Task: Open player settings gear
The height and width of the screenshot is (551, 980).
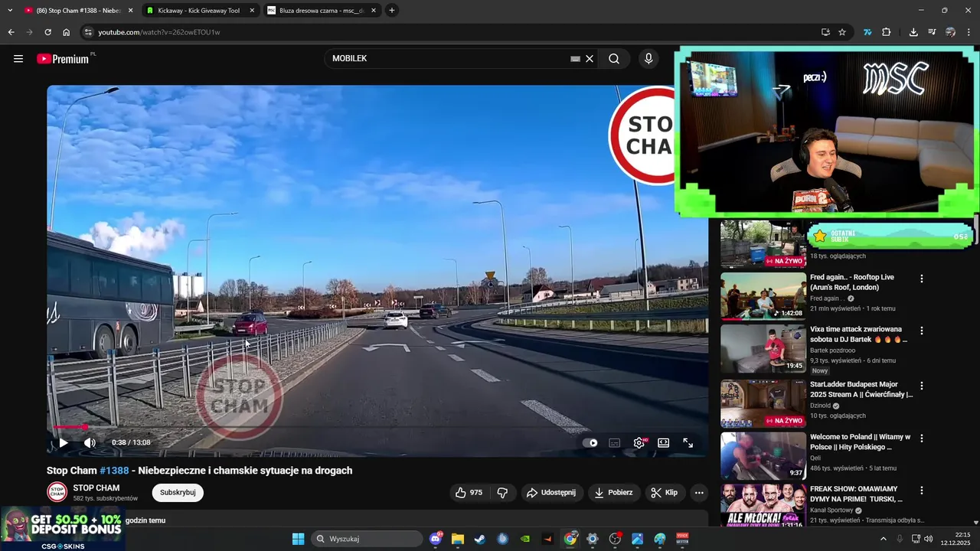Action: point(639,442)
